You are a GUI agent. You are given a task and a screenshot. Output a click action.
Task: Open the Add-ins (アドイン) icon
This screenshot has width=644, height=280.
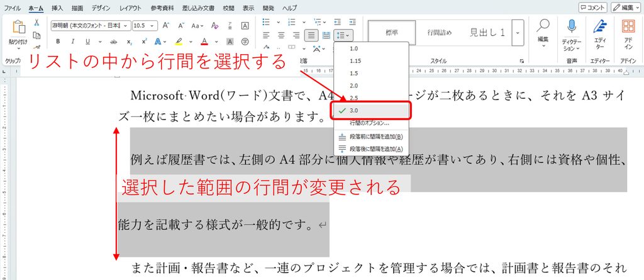coord(628,26)
